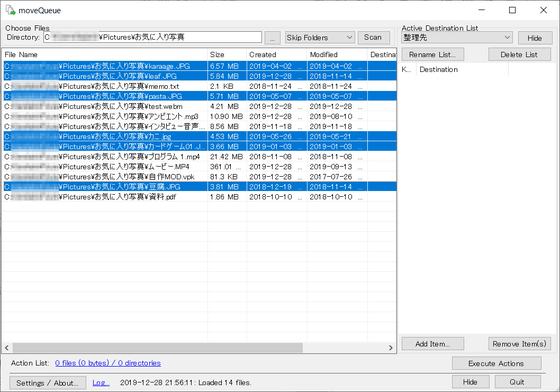The image size is (560, 392).
Task: Select the カニ.jpg file row
Action: [200, 136]
